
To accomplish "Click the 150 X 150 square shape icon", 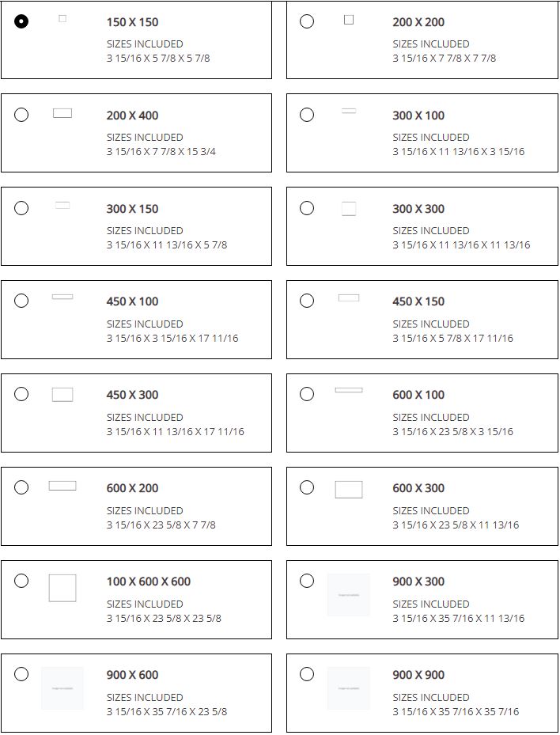I will coord(62,18).
